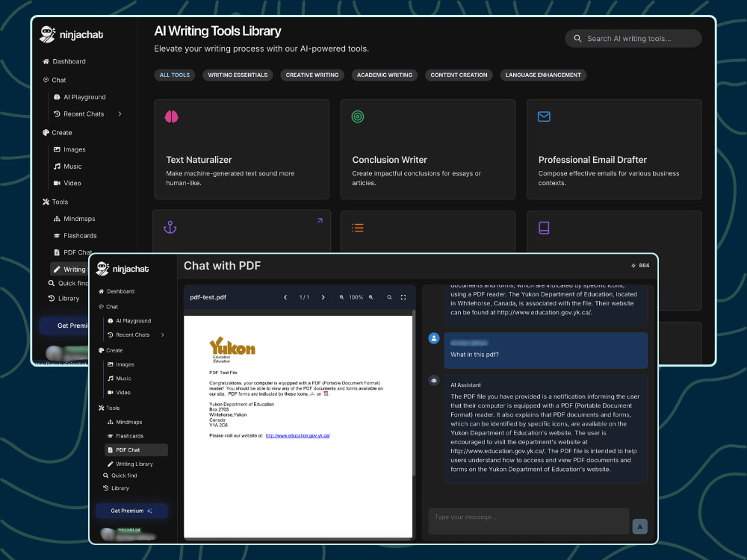The image size is (747, 560).
Task: Select the WRITING ESSENTIALS filter tab
Action: point(238,75)
